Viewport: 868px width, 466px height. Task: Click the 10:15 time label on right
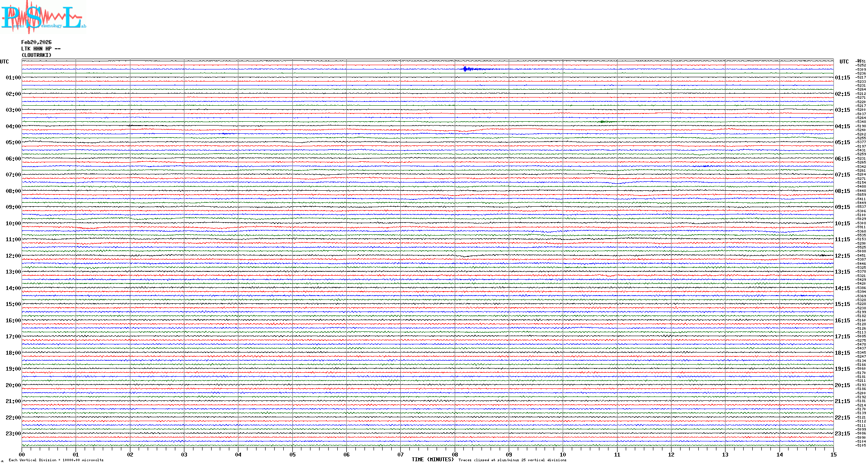pyautogui.click(x=842, y=224)
